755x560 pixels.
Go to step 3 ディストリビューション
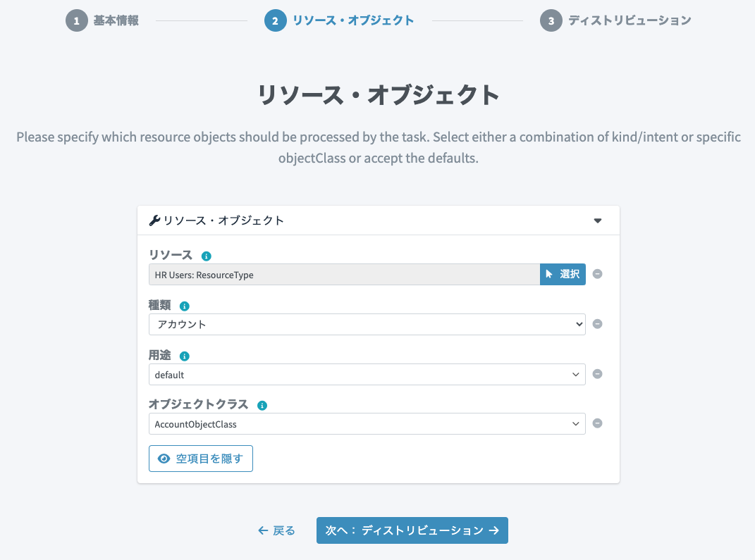(616, 20)
